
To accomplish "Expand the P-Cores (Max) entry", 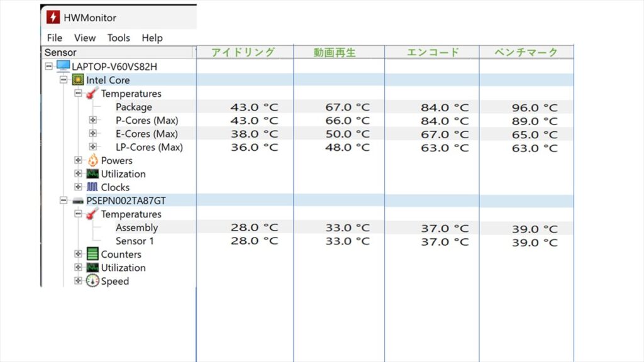I will (93, 120).
